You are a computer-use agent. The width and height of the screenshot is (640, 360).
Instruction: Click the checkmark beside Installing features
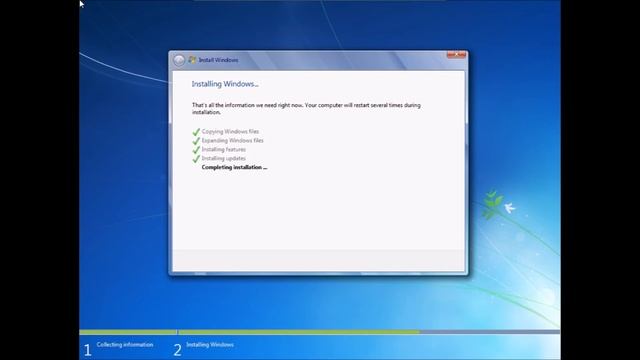(196, 150)
